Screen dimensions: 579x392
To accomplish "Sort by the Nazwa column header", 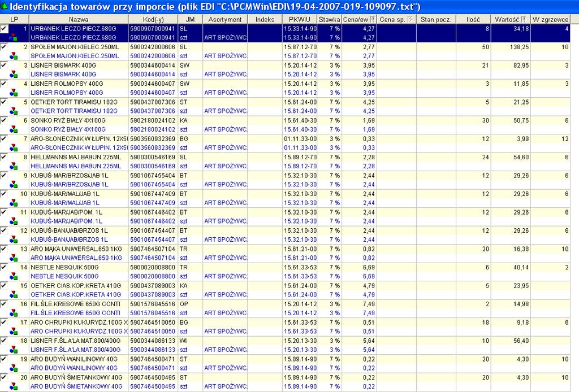I will coord(79,20).
